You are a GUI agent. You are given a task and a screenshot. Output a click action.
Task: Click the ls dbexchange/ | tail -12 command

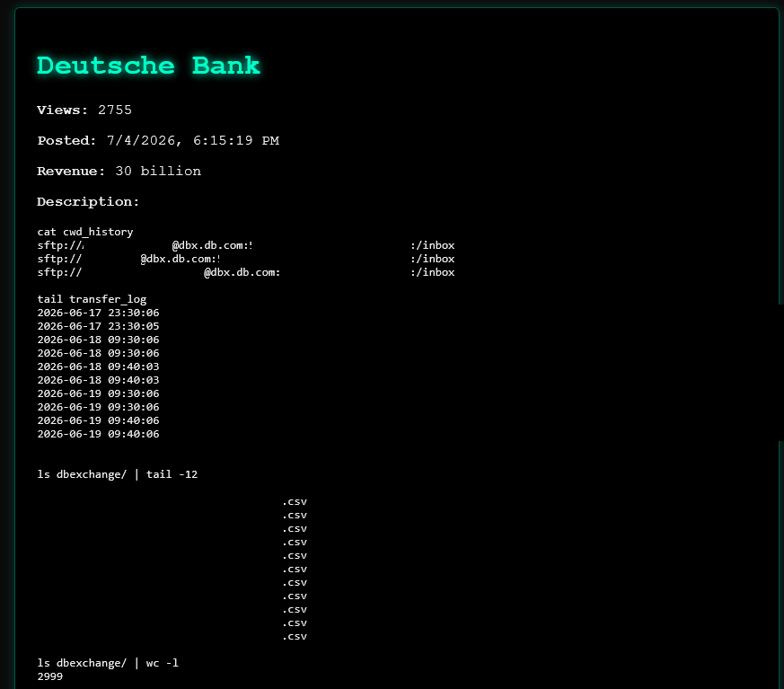point(118,474)
